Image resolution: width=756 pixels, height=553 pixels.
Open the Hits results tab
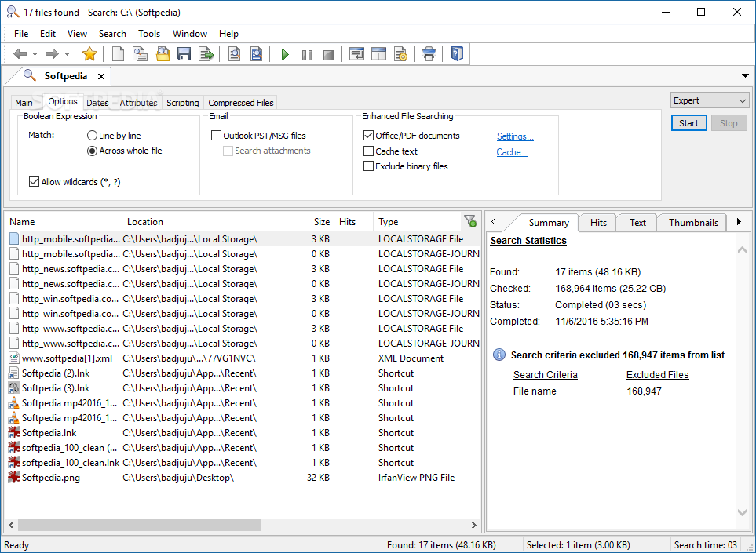(598, 223)
